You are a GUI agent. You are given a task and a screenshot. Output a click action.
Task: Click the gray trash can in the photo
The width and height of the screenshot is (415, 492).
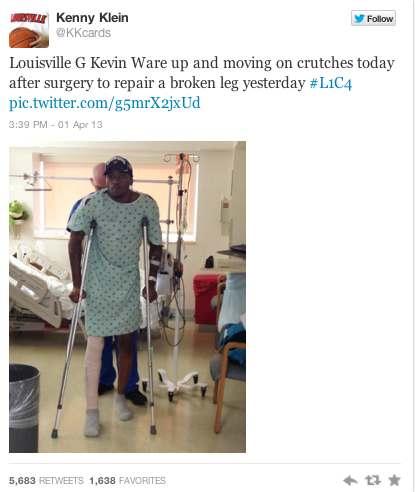click(x=24, y=408)
